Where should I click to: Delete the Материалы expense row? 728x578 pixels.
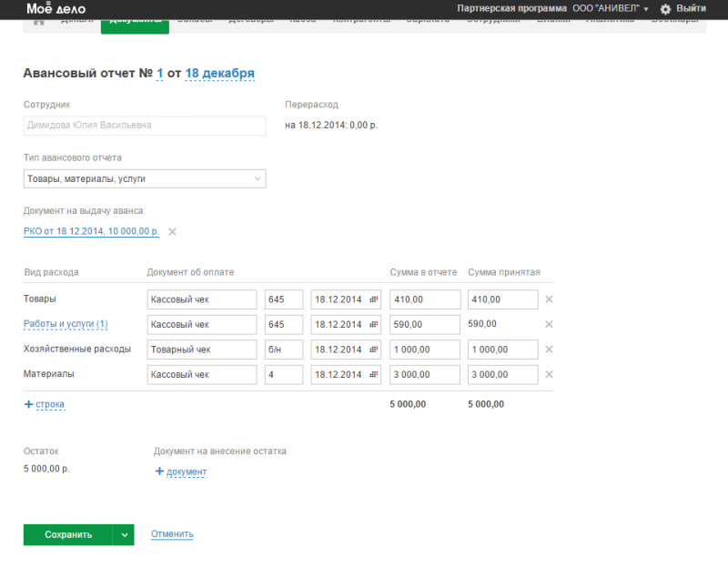pyautogui.click(x=549, y=374)
